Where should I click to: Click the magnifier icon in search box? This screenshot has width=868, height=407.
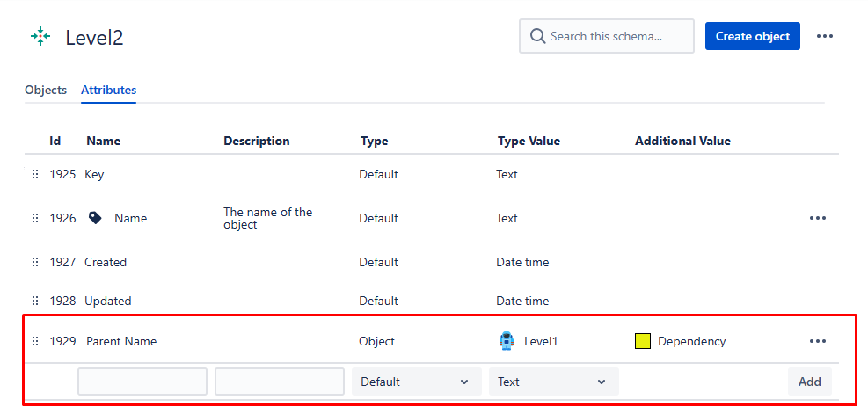(x=537, y=37)
